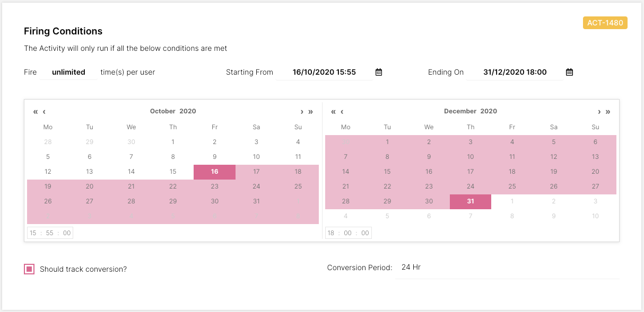Jump to next year in December calendar
644x312 pixels.
pos(608,112)
